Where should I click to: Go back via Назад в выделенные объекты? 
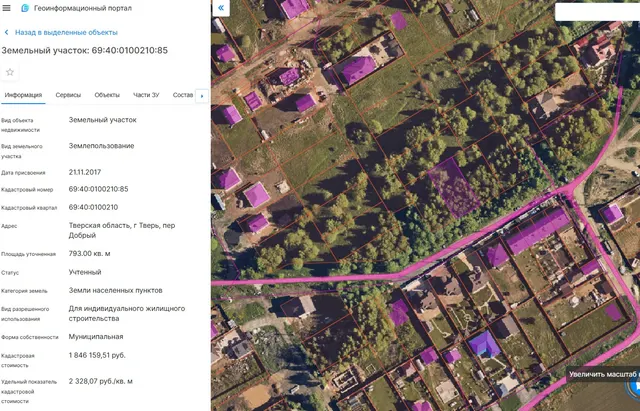66,32
